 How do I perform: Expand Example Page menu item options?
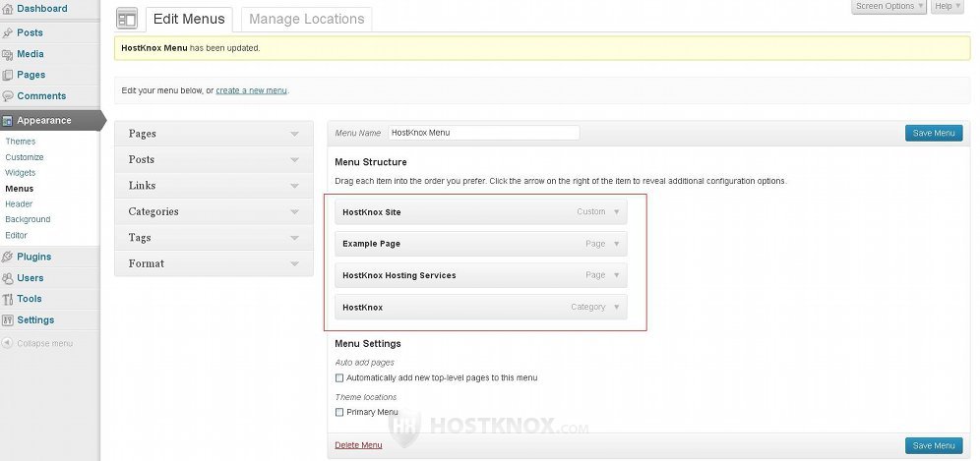tap(616, 244)
